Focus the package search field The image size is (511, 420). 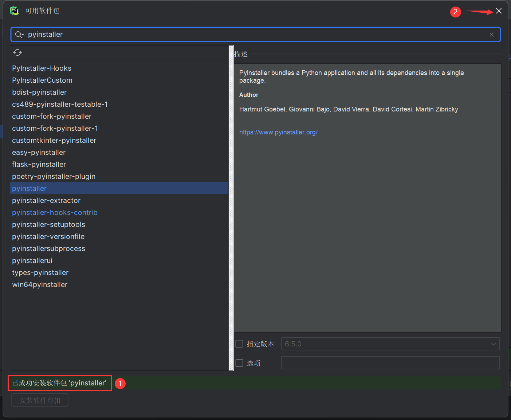point(256,35)
